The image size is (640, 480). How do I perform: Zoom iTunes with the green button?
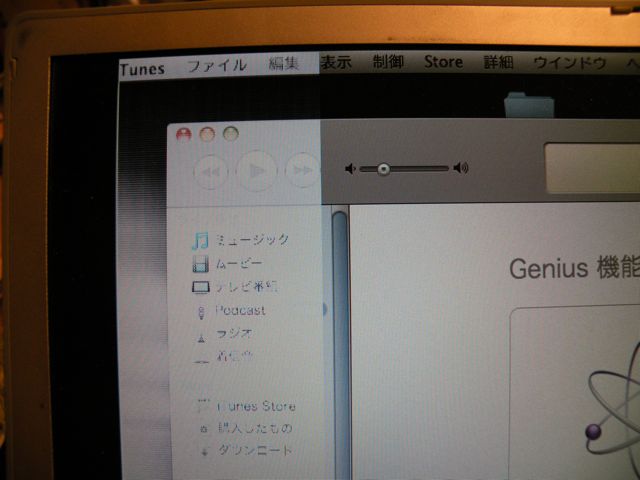click(x=231, y=133)
